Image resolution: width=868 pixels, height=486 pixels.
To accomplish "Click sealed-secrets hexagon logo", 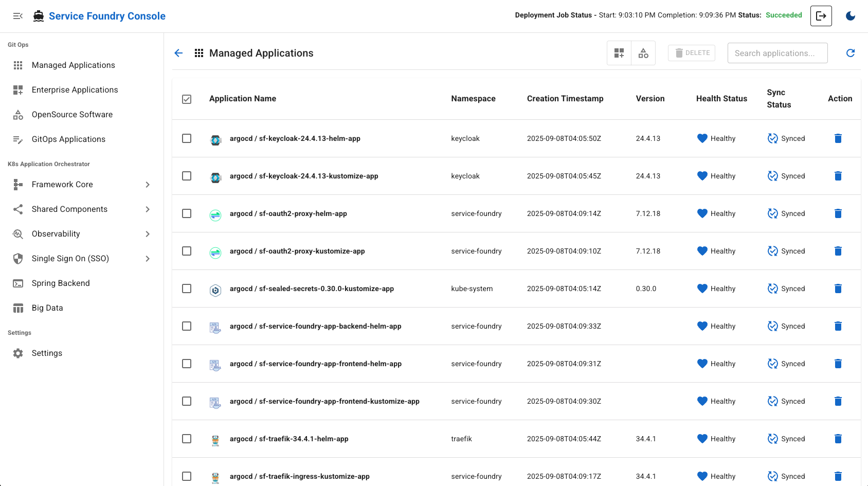I will [x=215, y=290].
